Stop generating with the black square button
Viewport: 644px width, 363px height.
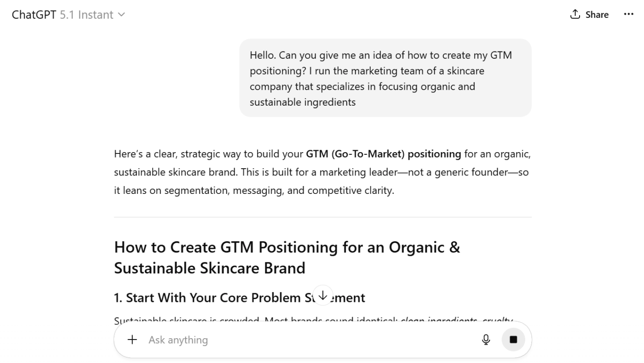coord(513,340)
